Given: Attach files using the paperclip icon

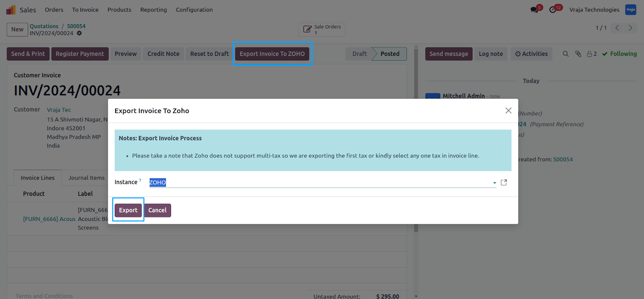Looking at the screenshot, I should (578, 54).
